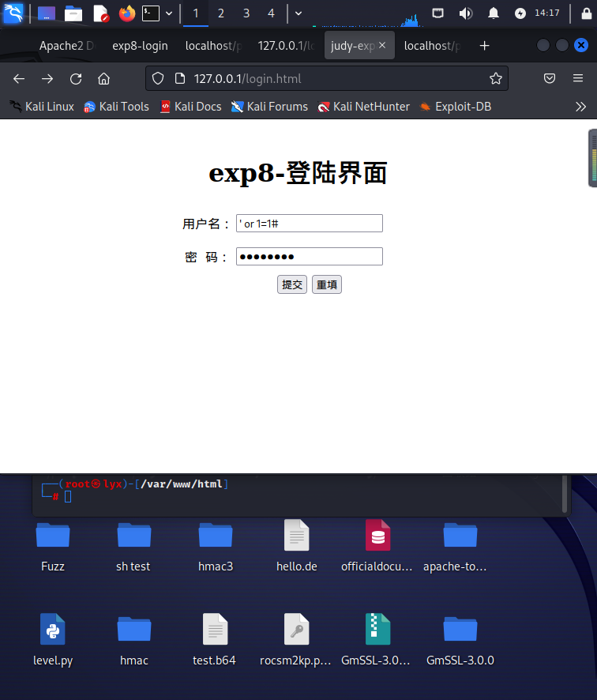Click the 密码 password input field
Screen dimensions: 597x700
[x=310, y=256]
